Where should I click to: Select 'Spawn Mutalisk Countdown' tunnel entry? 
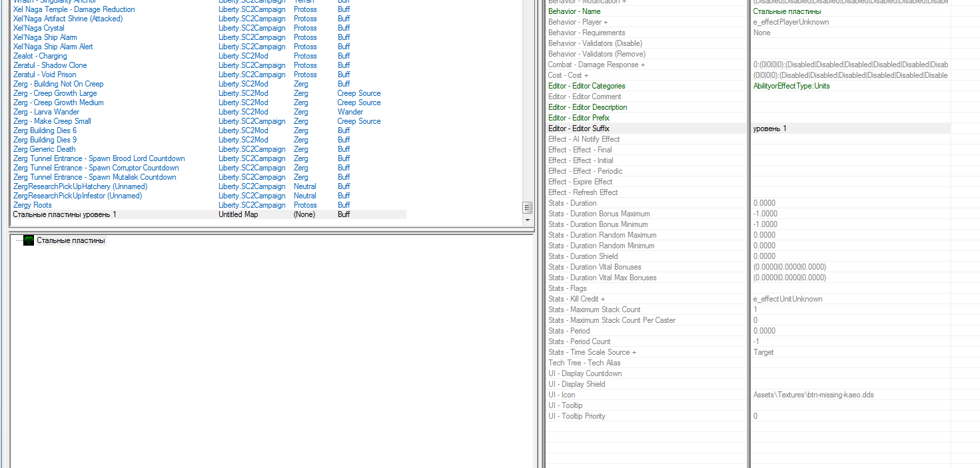click(95, 177)
